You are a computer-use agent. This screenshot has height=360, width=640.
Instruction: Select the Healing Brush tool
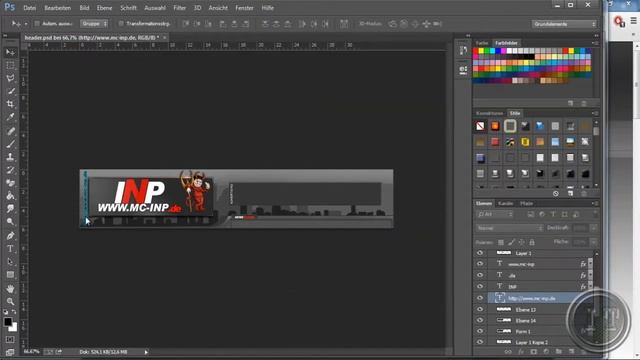[11, 131]
